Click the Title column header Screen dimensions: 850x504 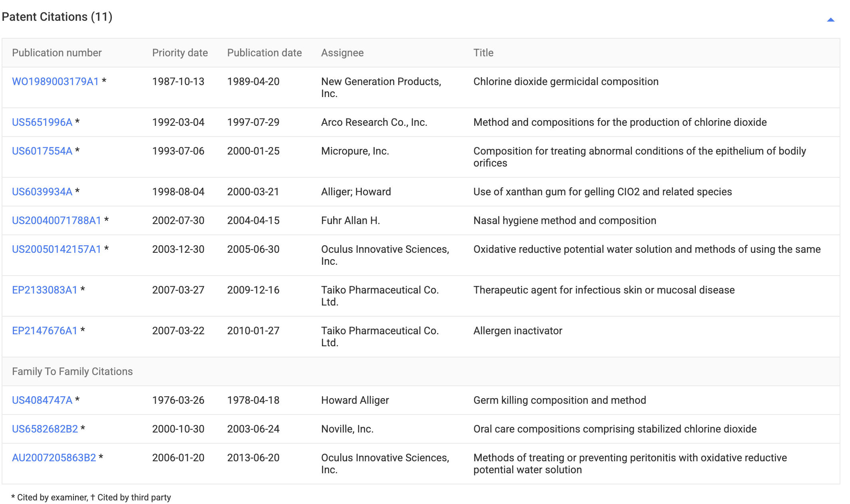pyautogui.click(x=483, y=53)
